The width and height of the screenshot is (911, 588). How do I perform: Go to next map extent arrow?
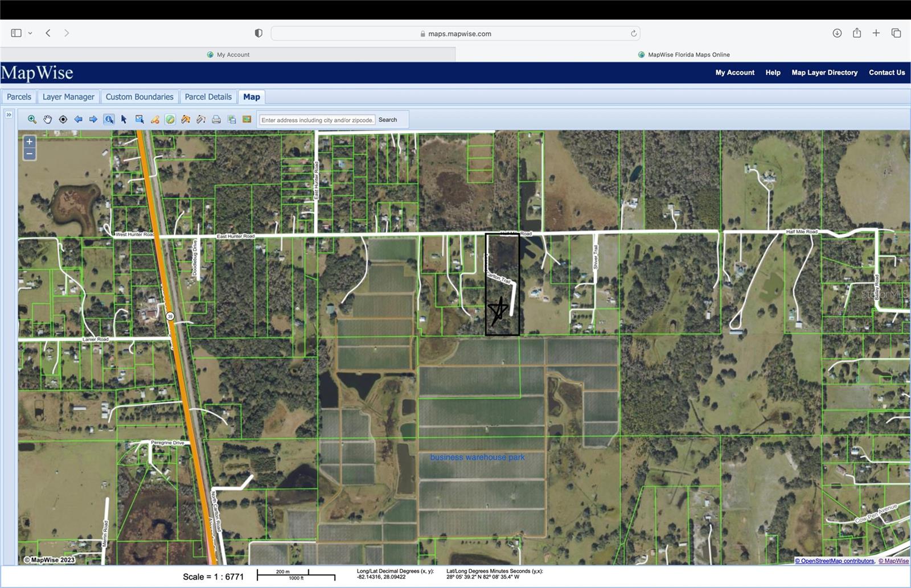(93, 120)
